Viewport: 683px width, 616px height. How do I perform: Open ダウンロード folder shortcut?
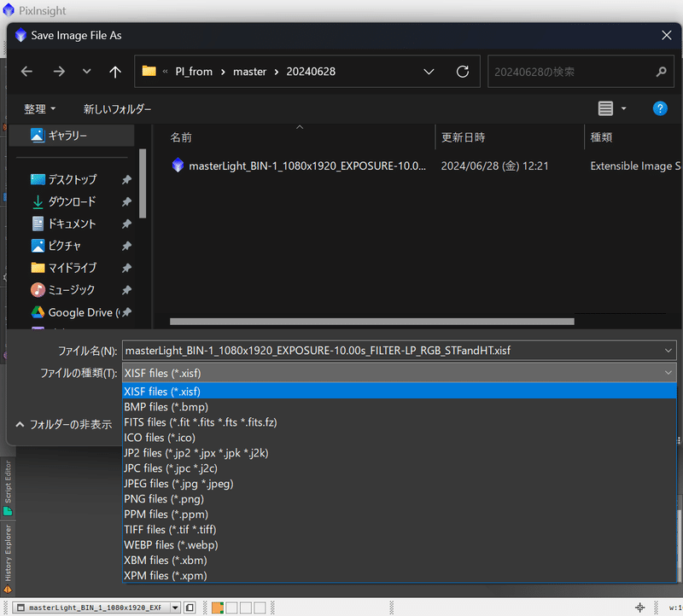pyautogui.click(x=72, y=201)
